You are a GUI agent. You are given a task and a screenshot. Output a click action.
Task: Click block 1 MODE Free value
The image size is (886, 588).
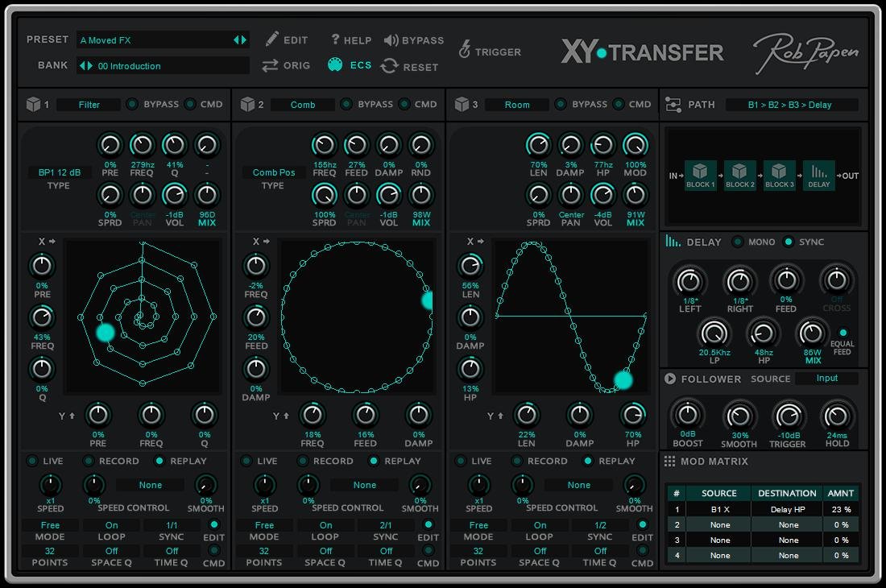50,524
